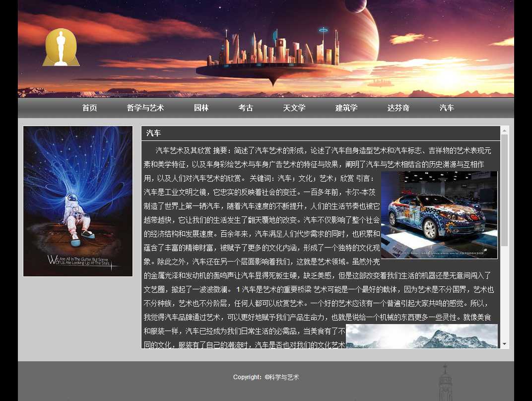Screen dimensions: 532x401
Task: Open the 首页 home page
Action: [x=89, y=108]
